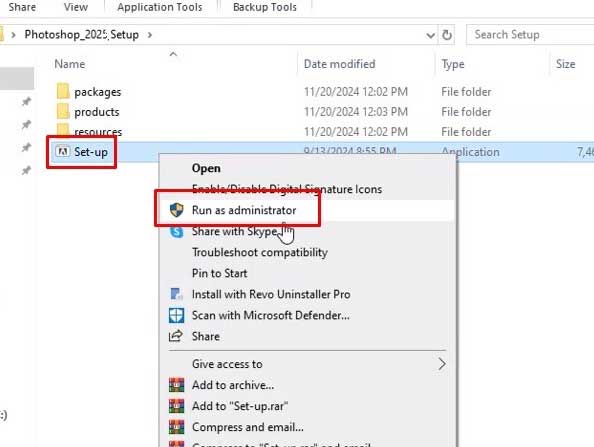Click the Skype icon in menu

pos(177,231)
